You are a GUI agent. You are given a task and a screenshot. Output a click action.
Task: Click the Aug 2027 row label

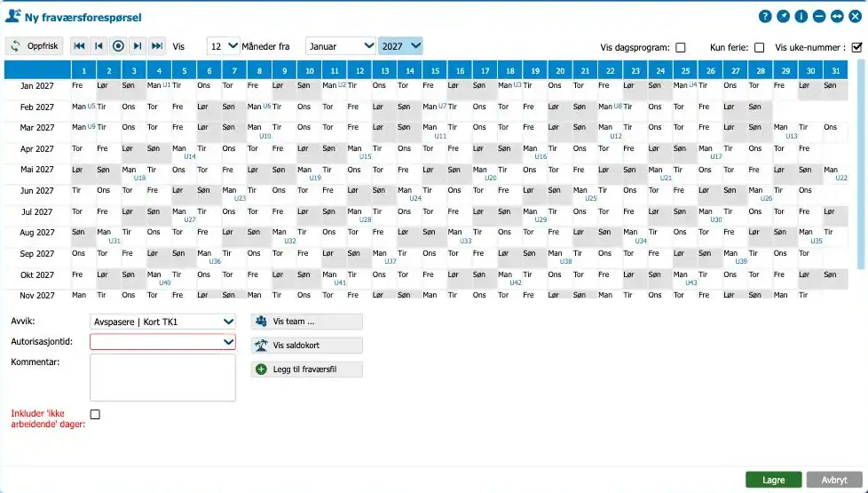(37, 233)
